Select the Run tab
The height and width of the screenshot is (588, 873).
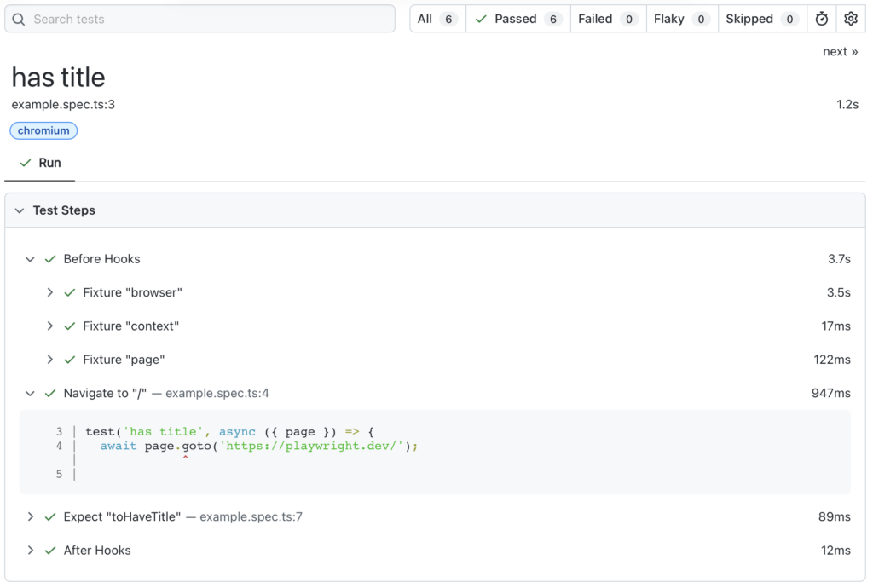(40, 163)
